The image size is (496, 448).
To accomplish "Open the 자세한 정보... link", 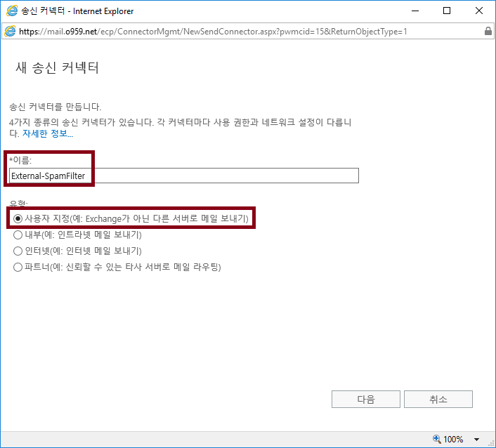I will coord(48,133).
